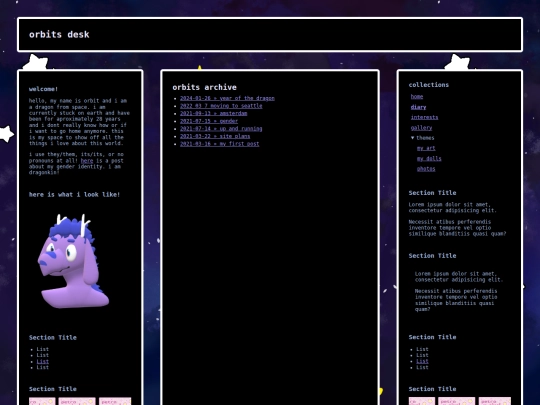Follow the 'here' gender identity link
540x405 pixels.
[87, 160]
